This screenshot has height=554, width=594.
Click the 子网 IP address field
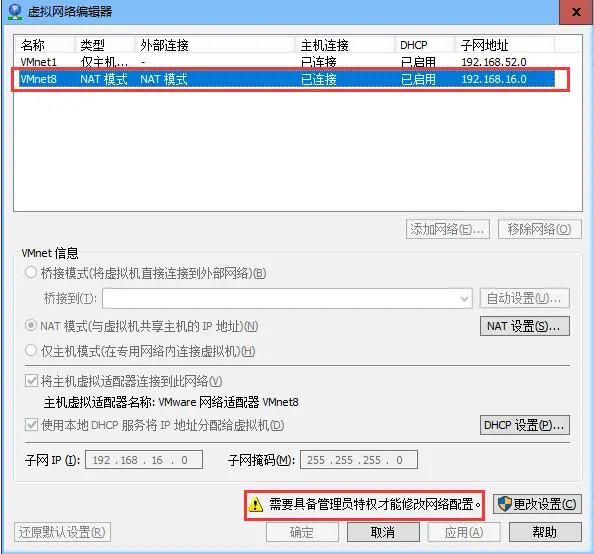click(144, 460)
